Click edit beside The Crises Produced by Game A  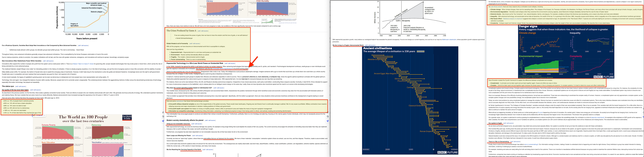click(x=199, y=31)
